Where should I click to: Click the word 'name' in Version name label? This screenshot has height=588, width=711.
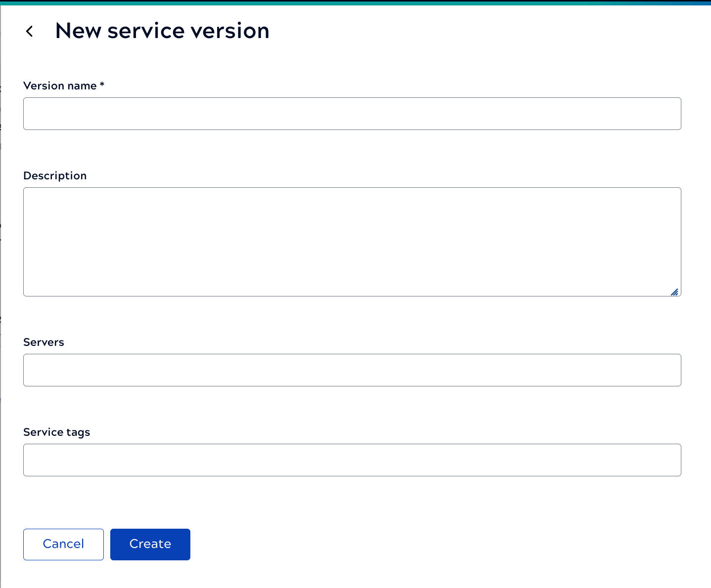(x=82, y=86)
